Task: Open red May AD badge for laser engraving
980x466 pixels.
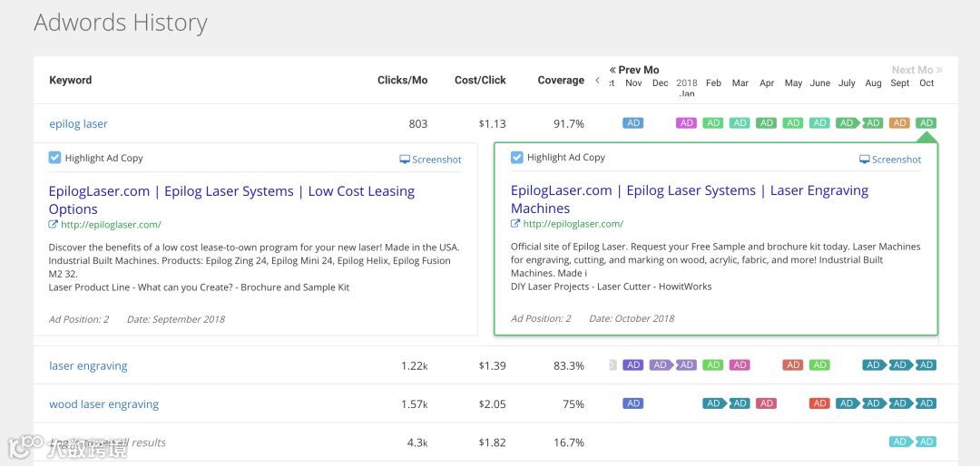Action: click(793, 364)
